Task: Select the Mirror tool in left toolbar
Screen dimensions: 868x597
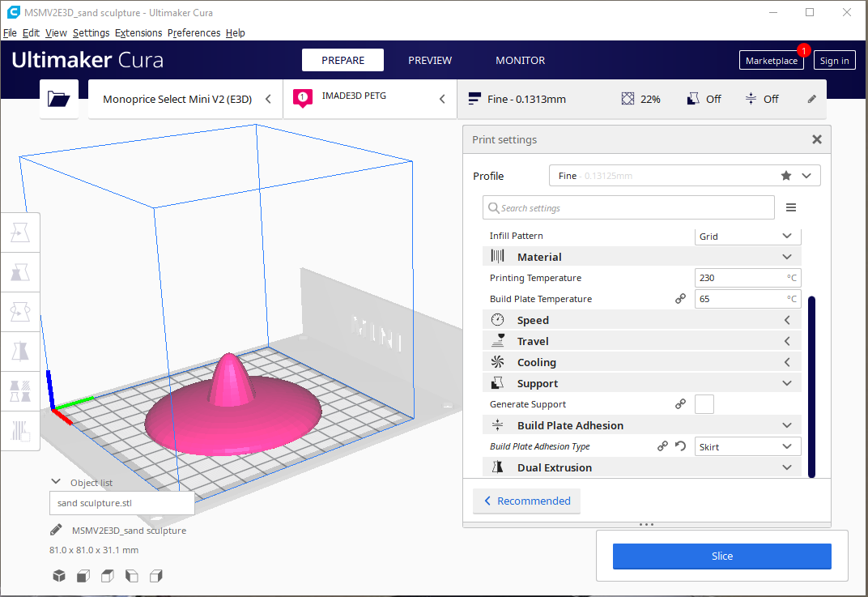Action: 20,351
